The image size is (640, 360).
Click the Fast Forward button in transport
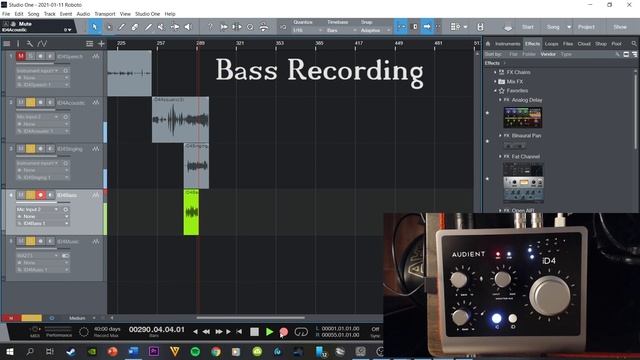tap(218, 332)
